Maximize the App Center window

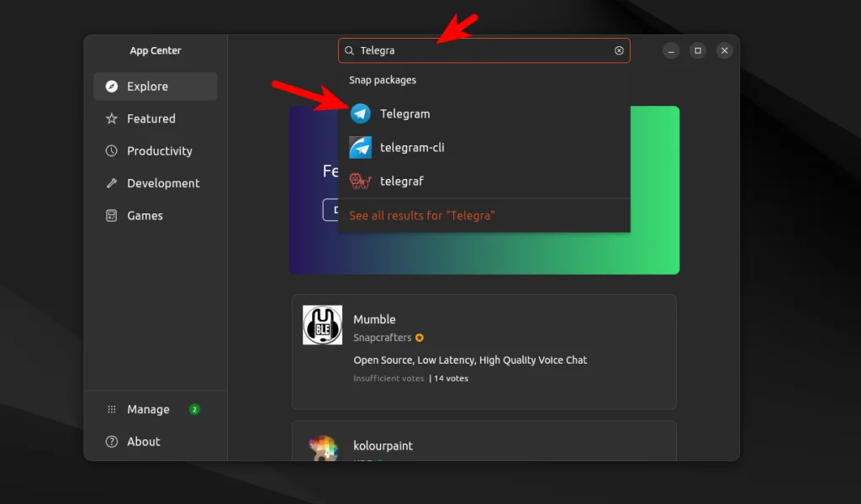click(x=697, y=50)
